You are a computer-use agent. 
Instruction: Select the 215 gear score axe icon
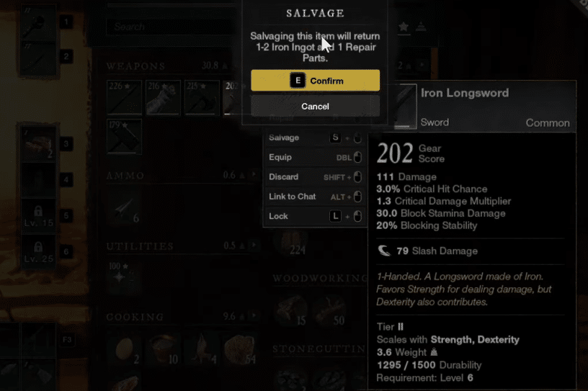pyautogui.click(x=202, y=97)
